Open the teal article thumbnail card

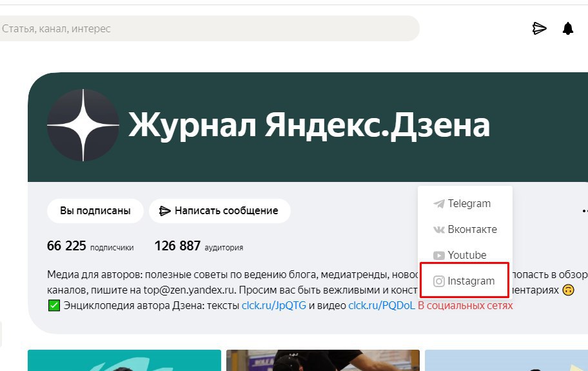coord(124,360)
